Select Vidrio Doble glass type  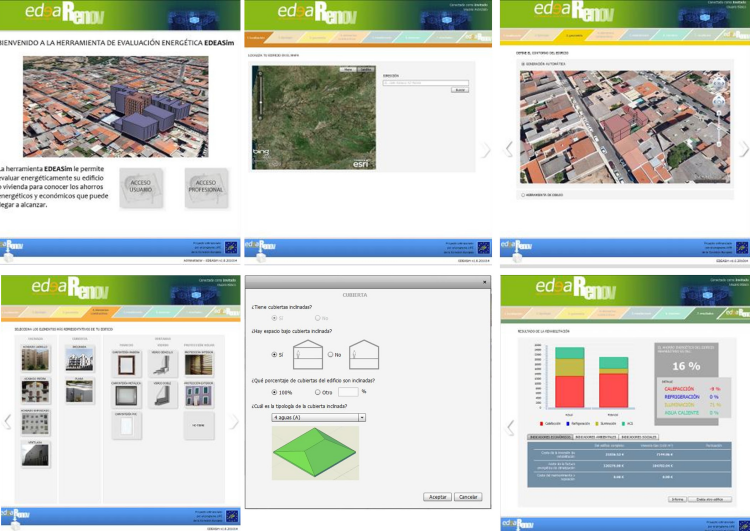(163, 396)
